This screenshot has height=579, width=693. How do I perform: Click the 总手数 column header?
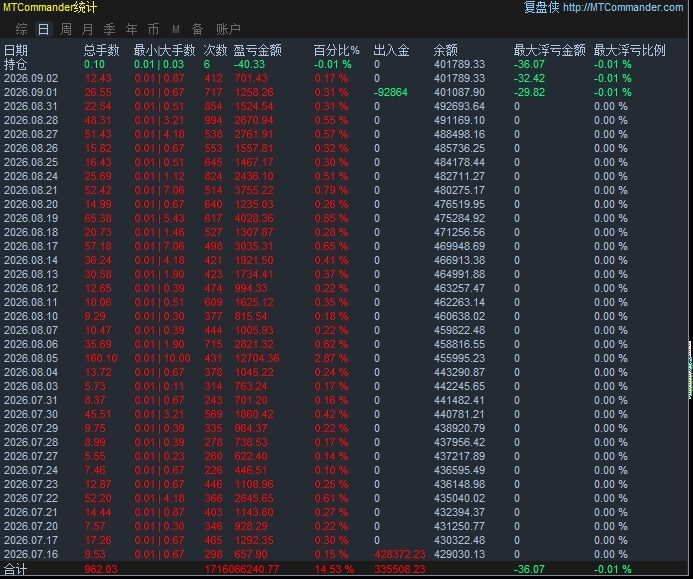pyautogui.click(x=102, y=50)
